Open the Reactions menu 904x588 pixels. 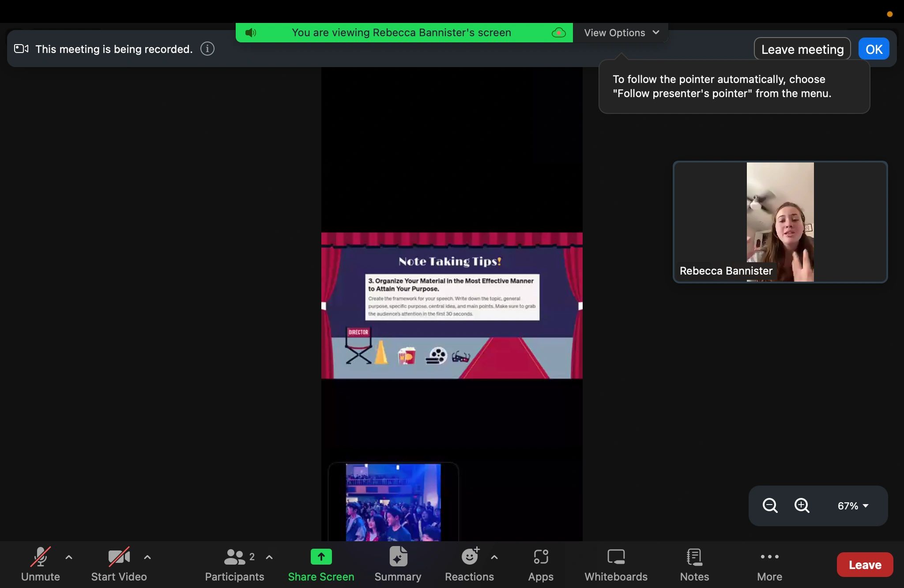pyautogui.click(x=469, y=557)
